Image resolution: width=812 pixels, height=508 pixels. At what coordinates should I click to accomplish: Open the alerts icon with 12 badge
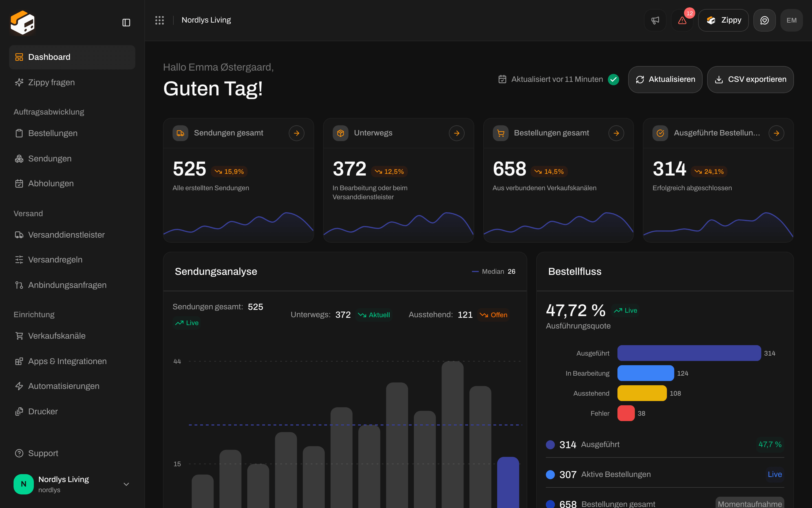coord(682,20)
